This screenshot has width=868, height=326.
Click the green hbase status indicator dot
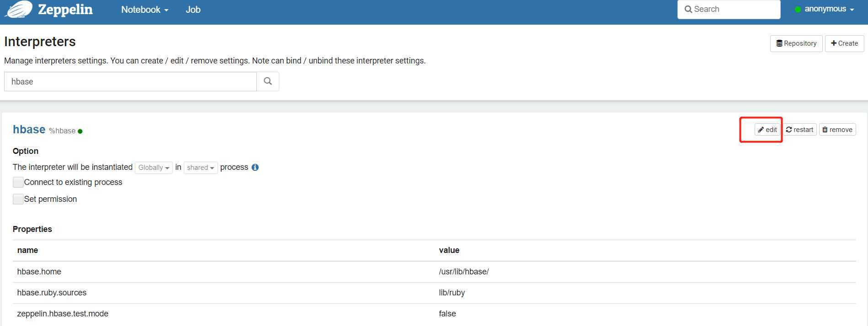80,131
